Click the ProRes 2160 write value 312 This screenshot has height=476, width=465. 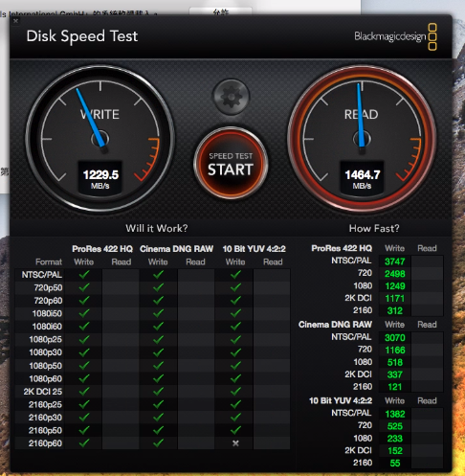[x=395, y=310]
